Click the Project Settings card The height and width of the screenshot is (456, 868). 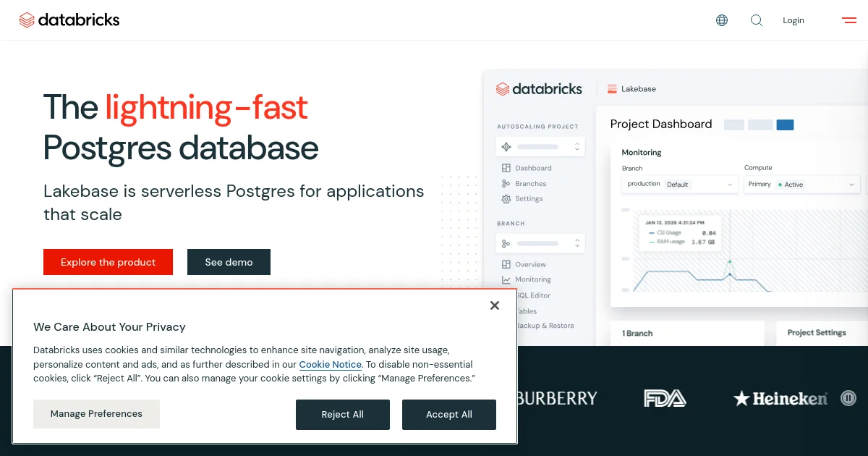(822, 334)
